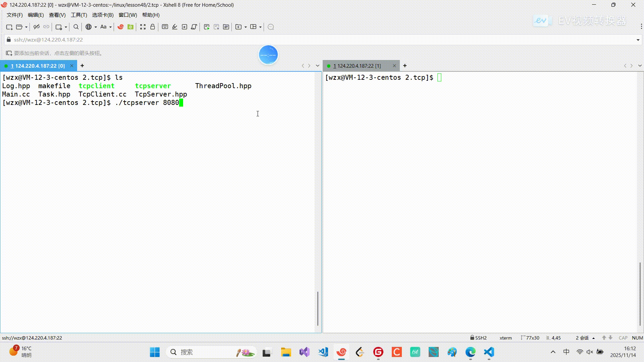Click the script run play icon
The height and width of the screenshot is (362, 644).
pos(207,27)
